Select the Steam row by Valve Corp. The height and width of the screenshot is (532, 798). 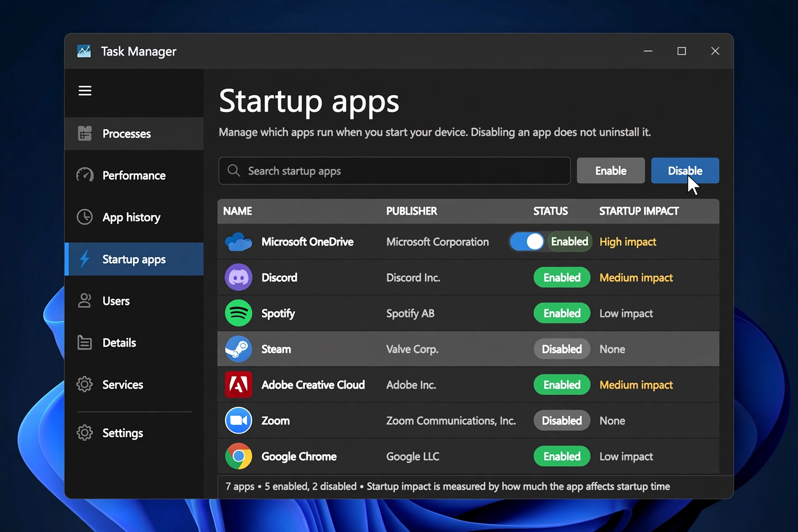[x=468, y=349]
